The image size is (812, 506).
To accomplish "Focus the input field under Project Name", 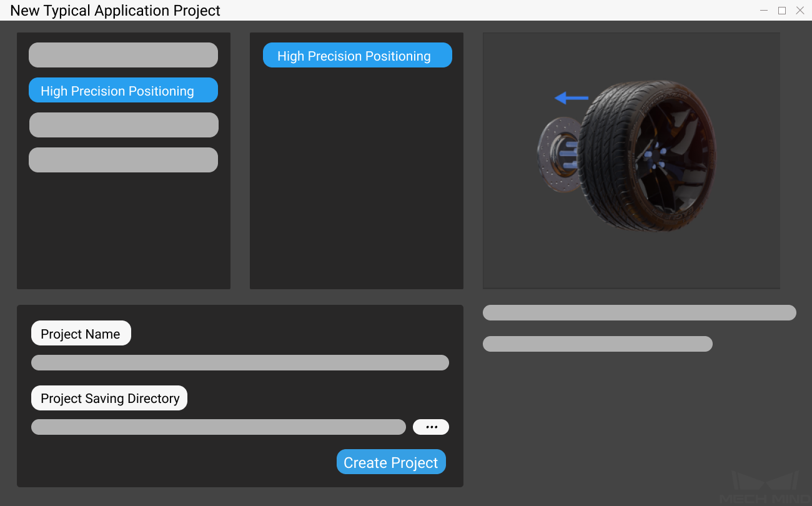I will 240,362.
